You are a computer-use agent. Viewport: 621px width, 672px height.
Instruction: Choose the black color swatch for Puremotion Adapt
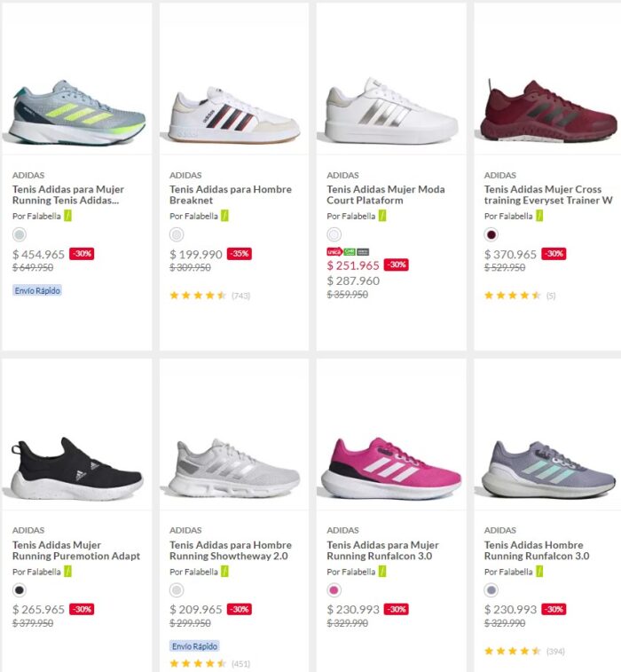(x=20, y=590)
